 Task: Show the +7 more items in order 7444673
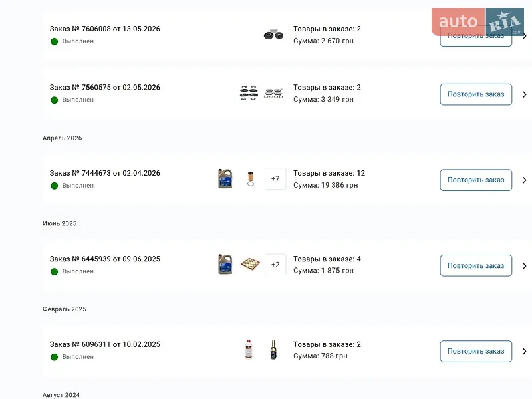(275, 178)
